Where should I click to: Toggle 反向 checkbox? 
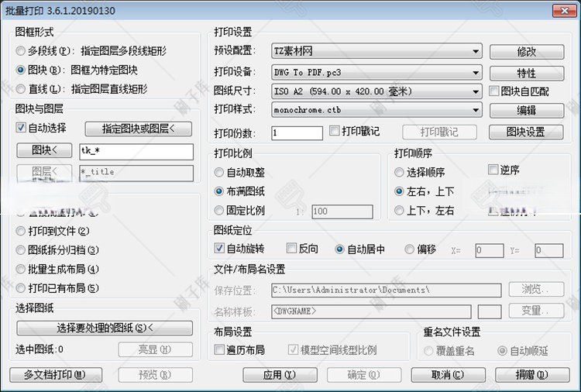[x=291, y=248]
